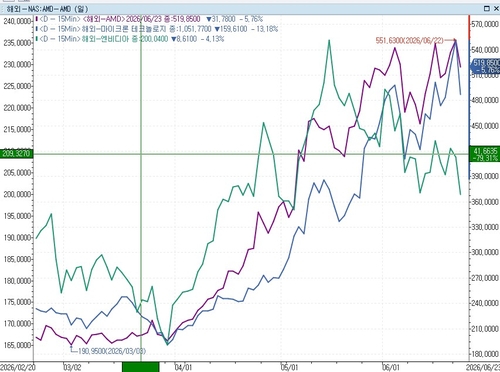The height and width of the screenshot is (372, 500).
Task: Click the green crosshair date box on the time axis
Action: (x=141, y=367)
